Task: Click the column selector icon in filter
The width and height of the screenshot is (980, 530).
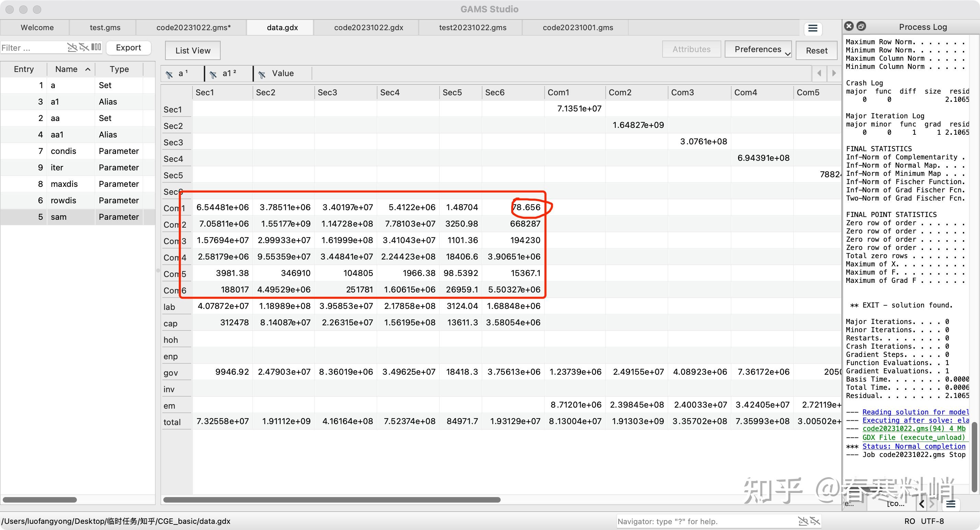Action: tap(96, 48)
